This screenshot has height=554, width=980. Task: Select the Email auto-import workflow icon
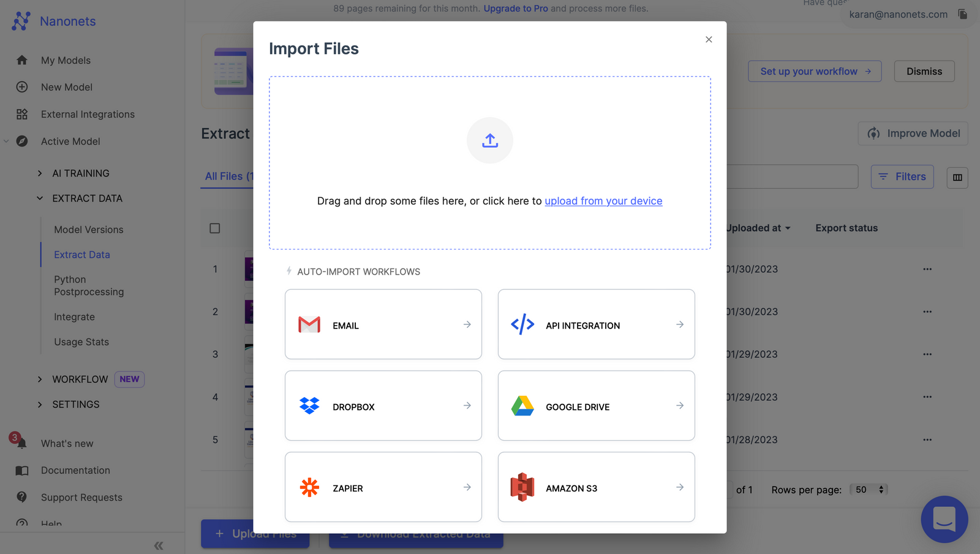click(310, 325)
